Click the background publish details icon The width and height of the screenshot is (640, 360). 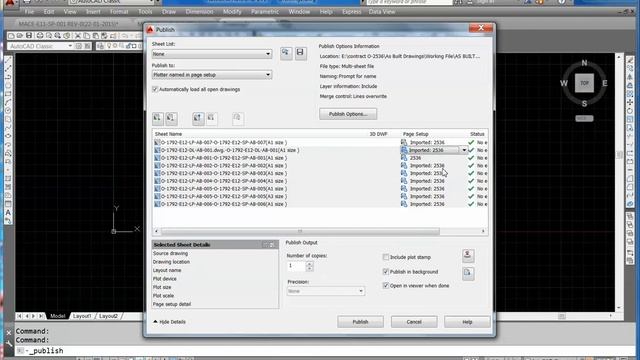(468, 273)
